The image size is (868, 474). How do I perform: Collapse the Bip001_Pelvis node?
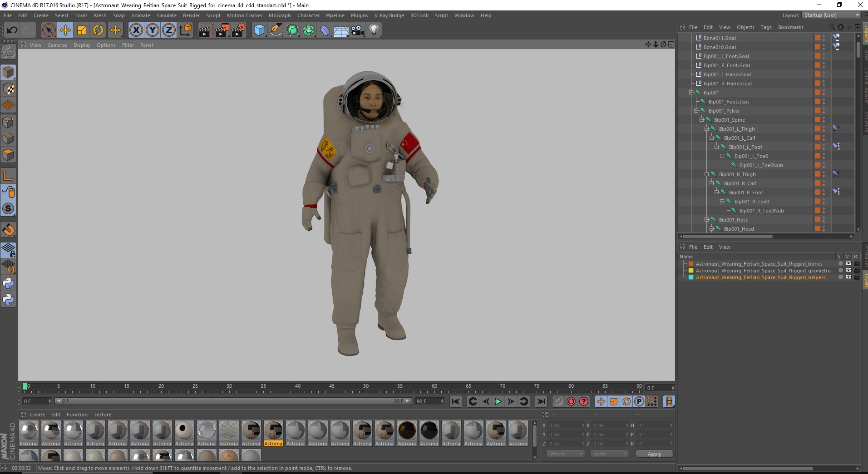pos(696,111)
